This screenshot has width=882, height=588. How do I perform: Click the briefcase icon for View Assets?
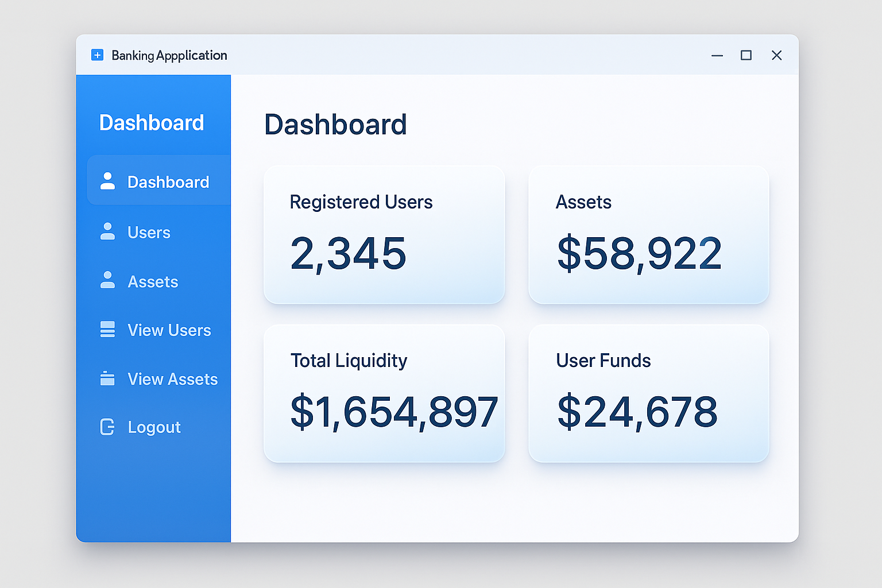(x=107, y=378)
